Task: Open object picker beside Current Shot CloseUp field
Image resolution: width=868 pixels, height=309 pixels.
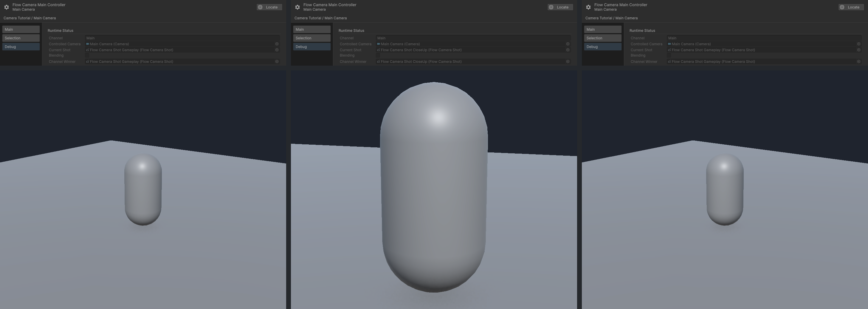Action: [x=568, y=50]
